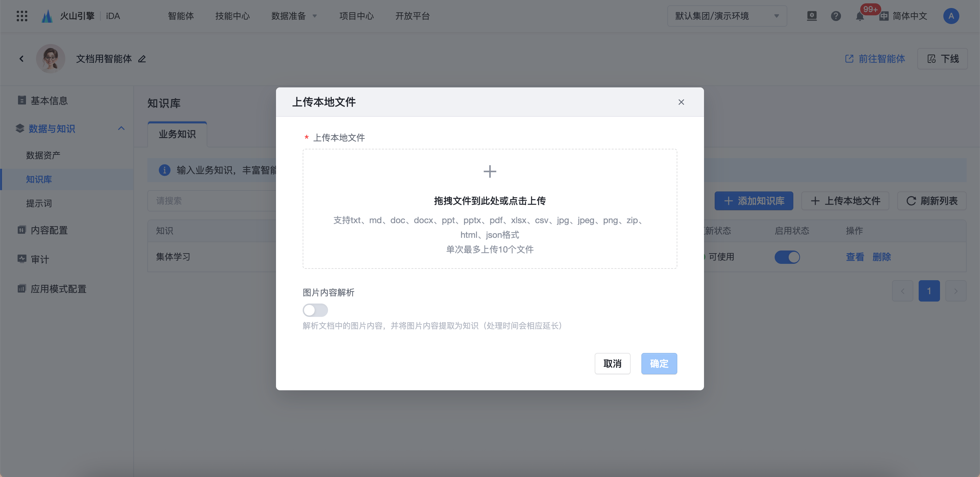Viewport: 980px width, 477px height.
Task: Toggle 图片内容解析 switch
Action: pyautogui.click(x=315, y=310)
